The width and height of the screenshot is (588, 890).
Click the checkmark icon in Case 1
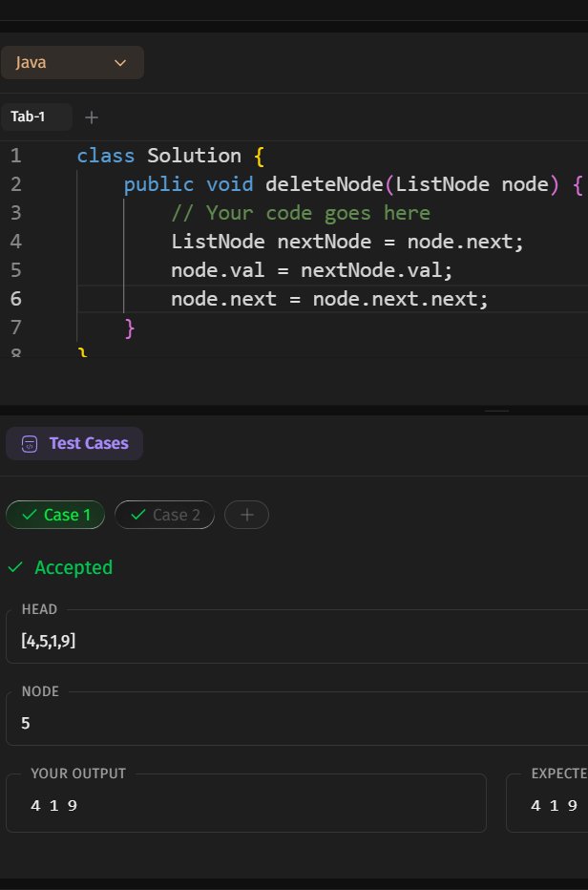29,515
